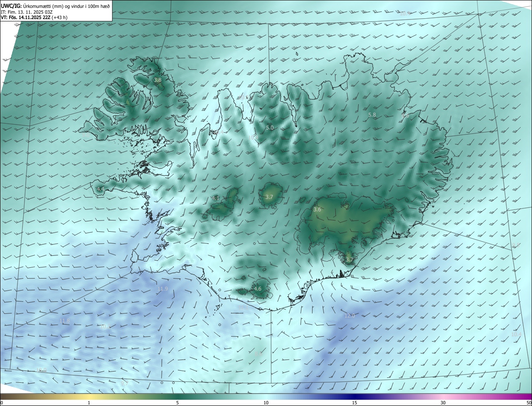Viewport: 532px width, 406px height.
Task: Click the UWC/IG Úrkomumætti title line
Action: coord(55,5)
